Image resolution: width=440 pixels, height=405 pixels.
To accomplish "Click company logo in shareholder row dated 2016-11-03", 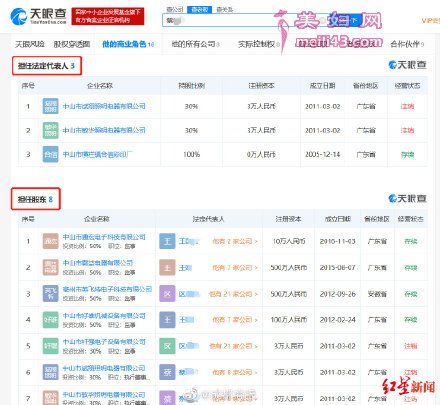I will point(51,241).
